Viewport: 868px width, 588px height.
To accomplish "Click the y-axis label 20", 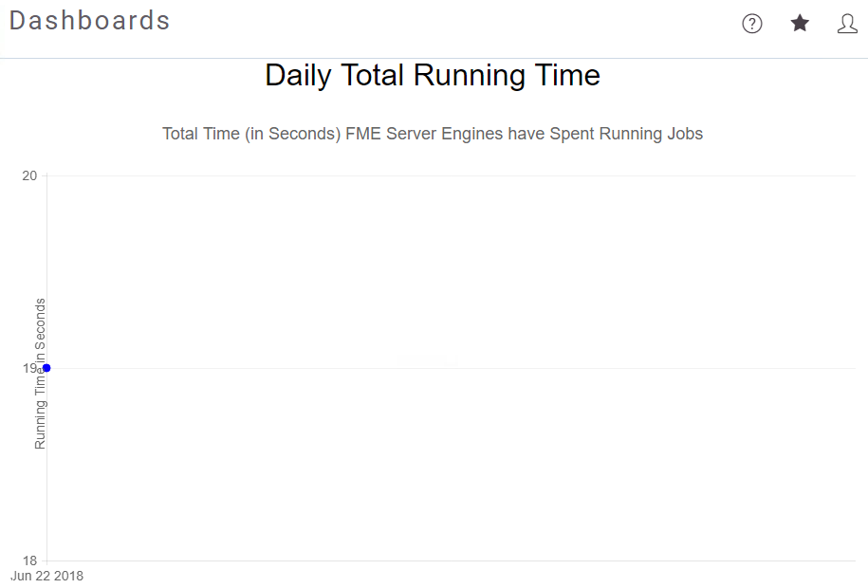I will pos(29,176).
